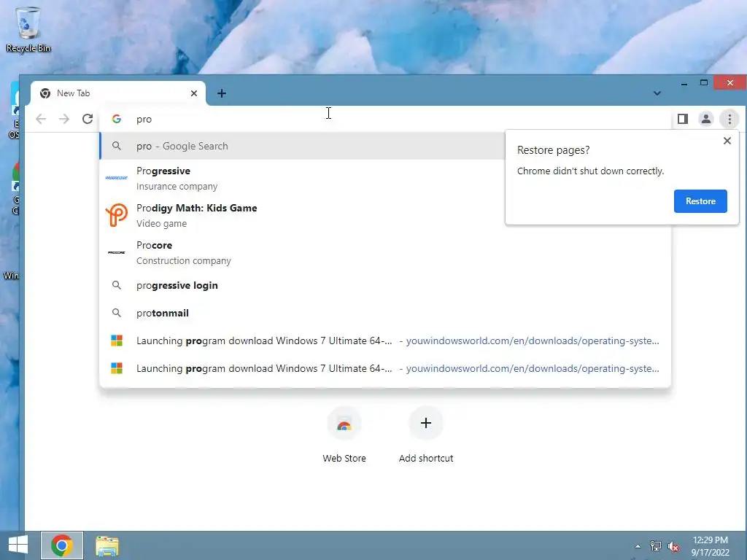
Task: Click the Prodigy orange P logo
Action: coord(117,215)
